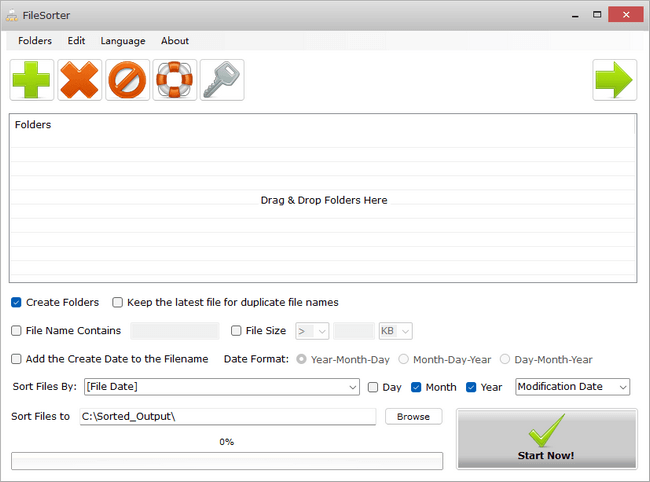Image resolution: width=650 pixels, height=482 pixels.
Task: Open the KB size unit dropdown
Action: [395, 331]
